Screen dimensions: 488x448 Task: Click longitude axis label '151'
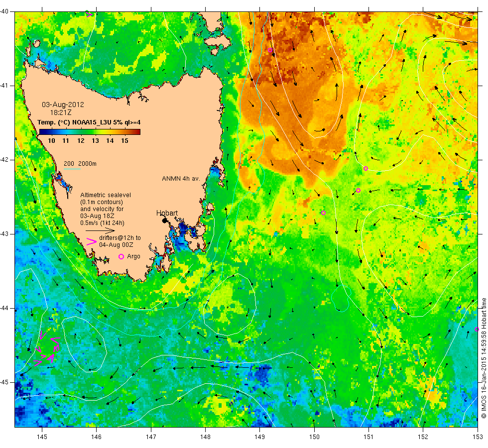pos(368,437)
